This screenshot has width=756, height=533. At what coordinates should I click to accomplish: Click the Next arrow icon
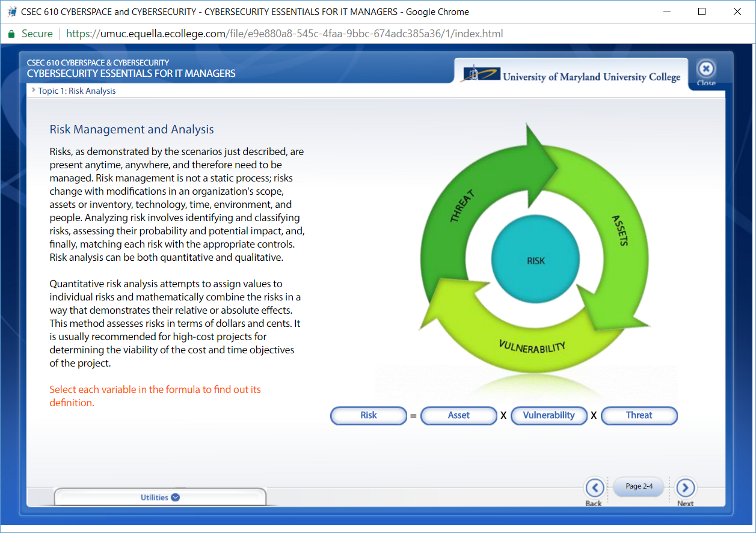point(685,487)
